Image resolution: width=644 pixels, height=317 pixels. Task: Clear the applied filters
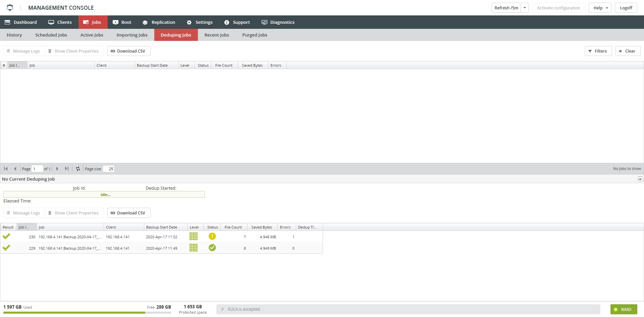[x=628, y=51]
